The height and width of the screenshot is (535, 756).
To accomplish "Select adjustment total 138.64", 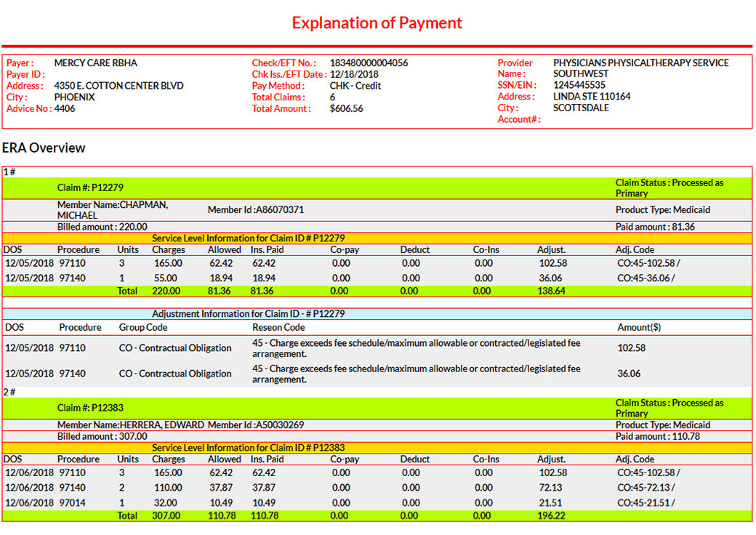I will pyautogui.click(x=551, y=291).
